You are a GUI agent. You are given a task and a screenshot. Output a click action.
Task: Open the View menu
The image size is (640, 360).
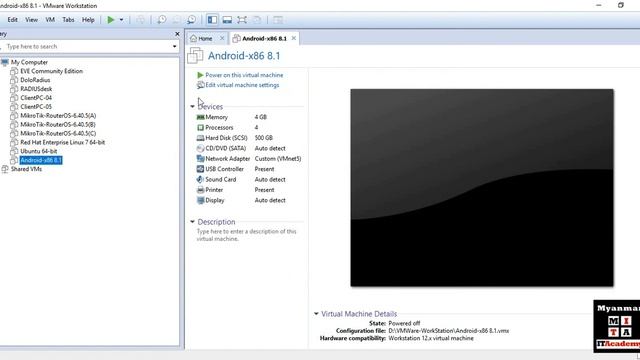(31, 20)
